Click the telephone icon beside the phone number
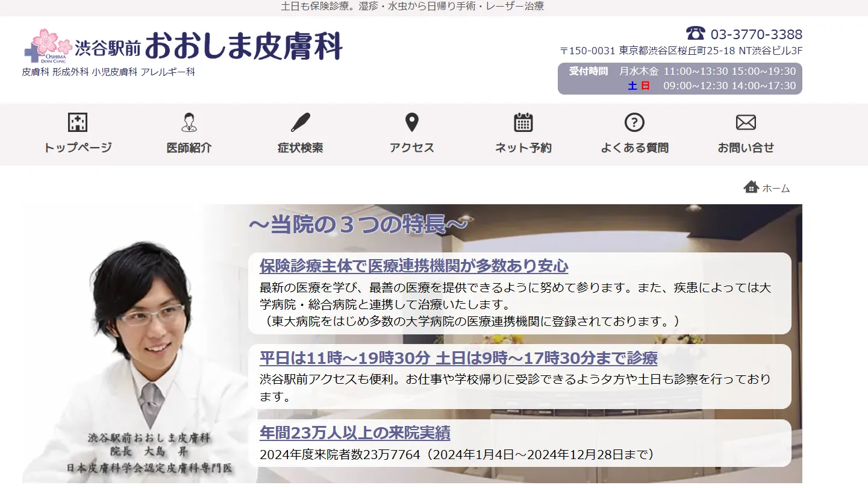 click(695, 33)
